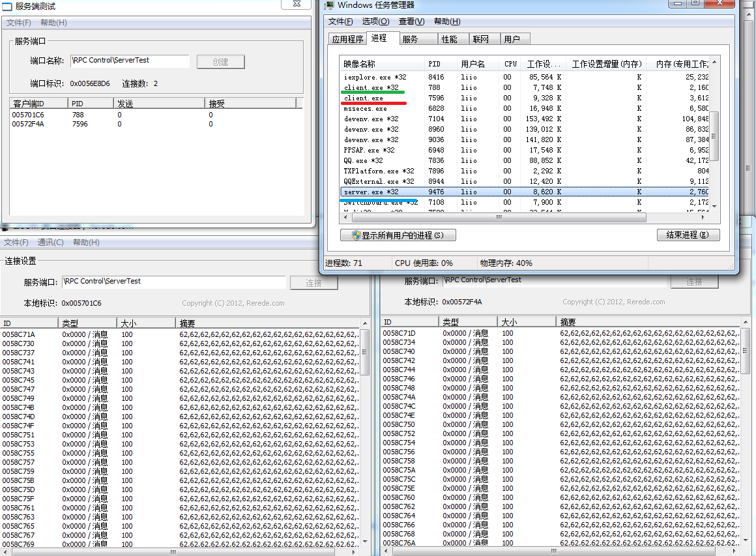The height and width of the screenshot is (556, 756).
Task: Click process list horizontal scroll right arrow
Action: pos(703,218)
